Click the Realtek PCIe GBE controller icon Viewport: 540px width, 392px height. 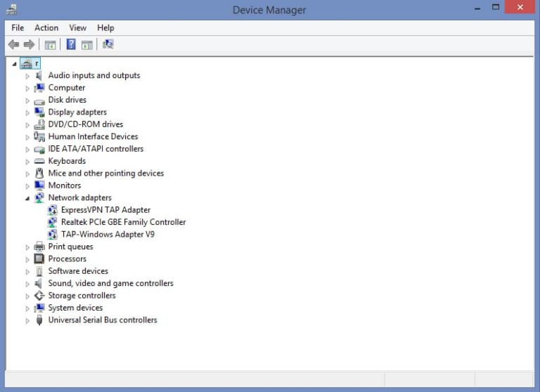click(52, 222)
